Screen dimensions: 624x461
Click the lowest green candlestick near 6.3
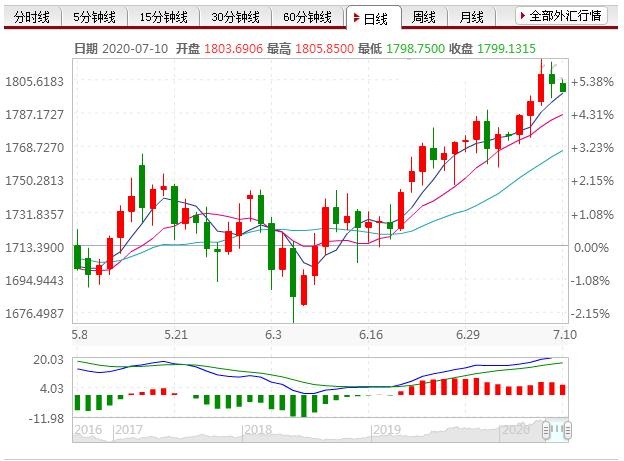pyautogui.click(x=293, y=272)
